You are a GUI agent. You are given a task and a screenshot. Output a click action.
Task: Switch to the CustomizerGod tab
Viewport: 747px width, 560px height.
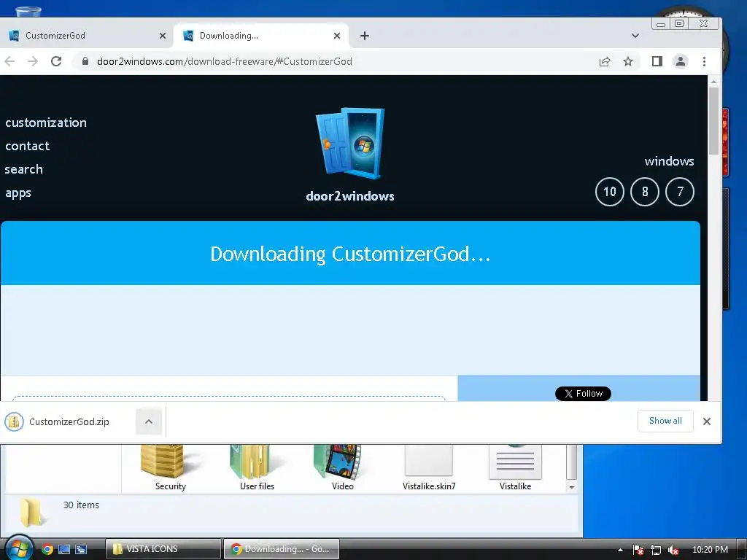point(86,36)
